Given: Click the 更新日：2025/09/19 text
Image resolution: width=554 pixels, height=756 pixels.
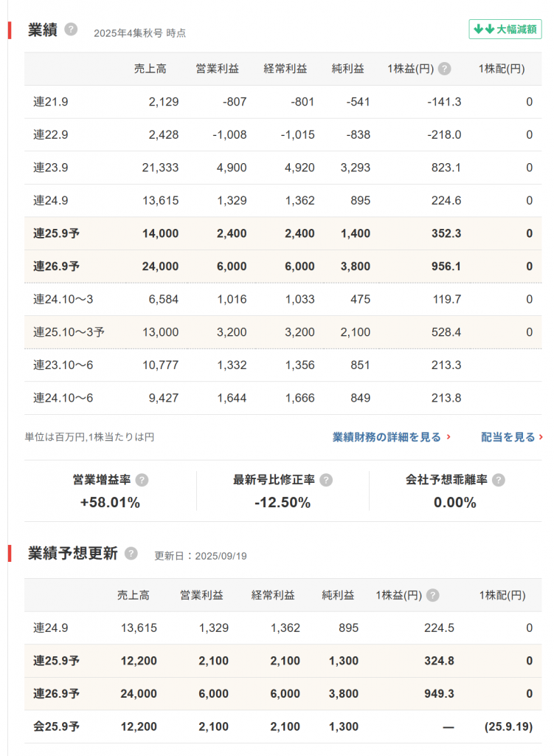Looking at the screenshot, I should (201, 555).
